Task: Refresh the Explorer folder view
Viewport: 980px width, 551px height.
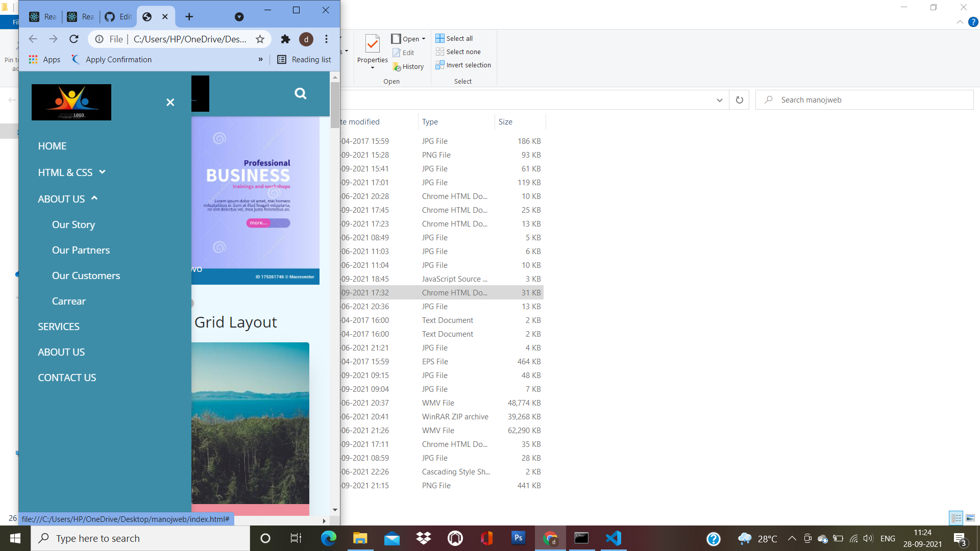Action: [x=739, y=100]
